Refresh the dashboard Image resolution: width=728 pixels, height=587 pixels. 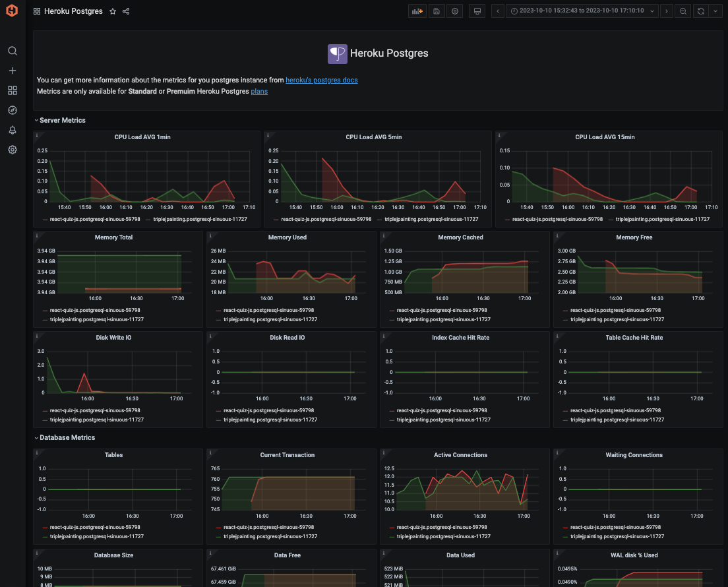[701, 11]
